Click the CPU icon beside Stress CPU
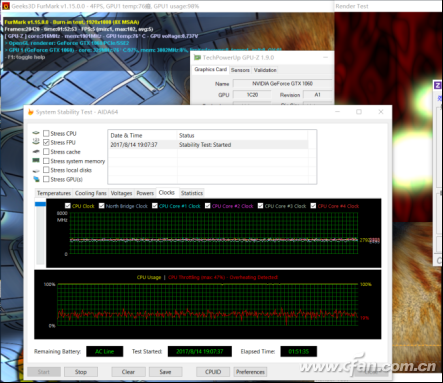Image resolution: width=443 pixels, height=383 pixels. (x=36, y=133)
